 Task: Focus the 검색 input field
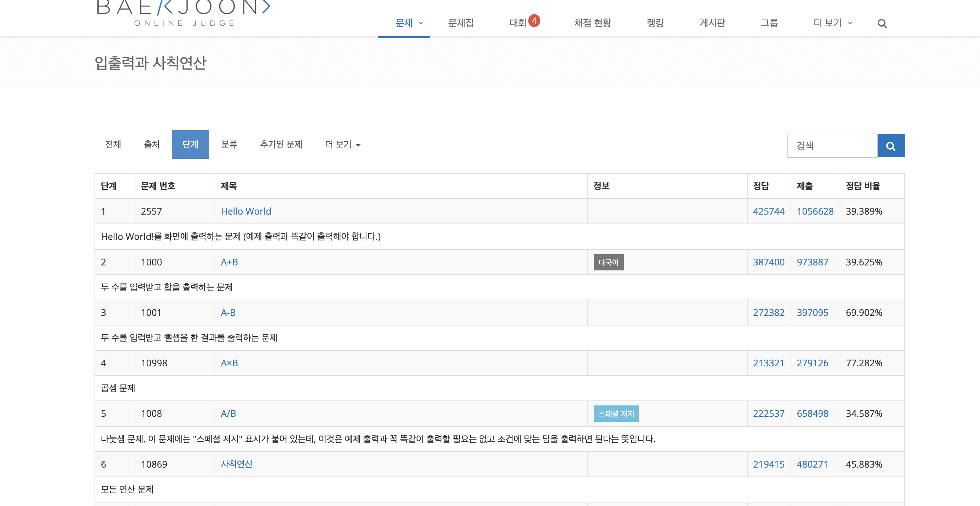[831, 146]
